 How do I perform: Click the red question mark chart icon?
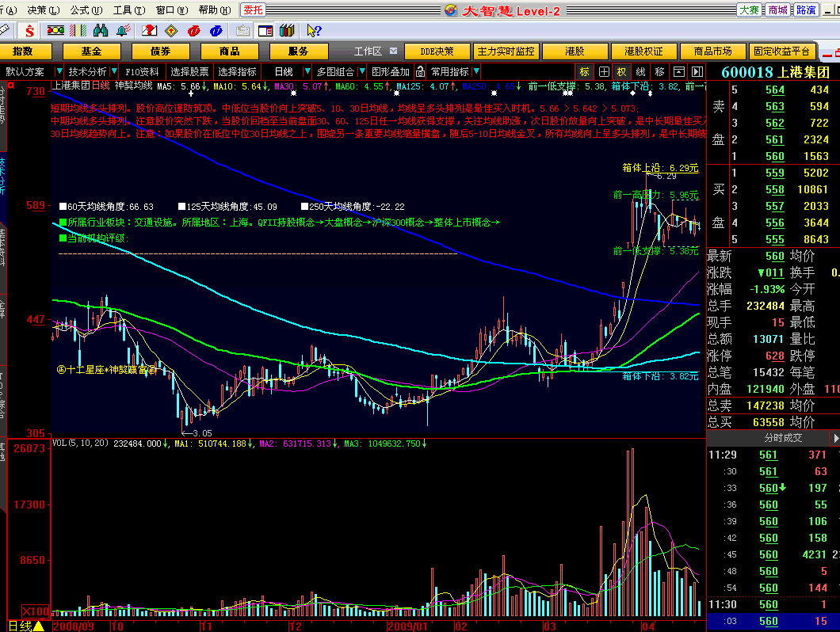(x=150, y=31)
